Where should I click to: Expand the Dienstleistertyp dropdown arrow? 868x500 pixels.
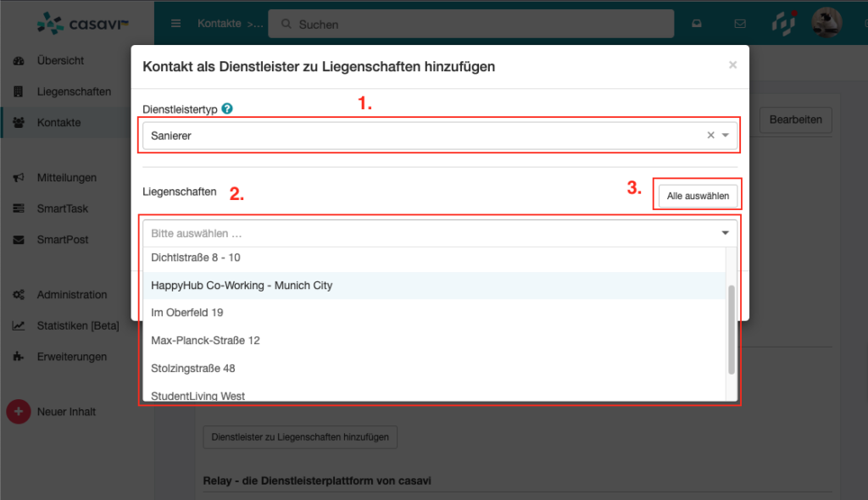pyautogui.click(x=726, y=136)
